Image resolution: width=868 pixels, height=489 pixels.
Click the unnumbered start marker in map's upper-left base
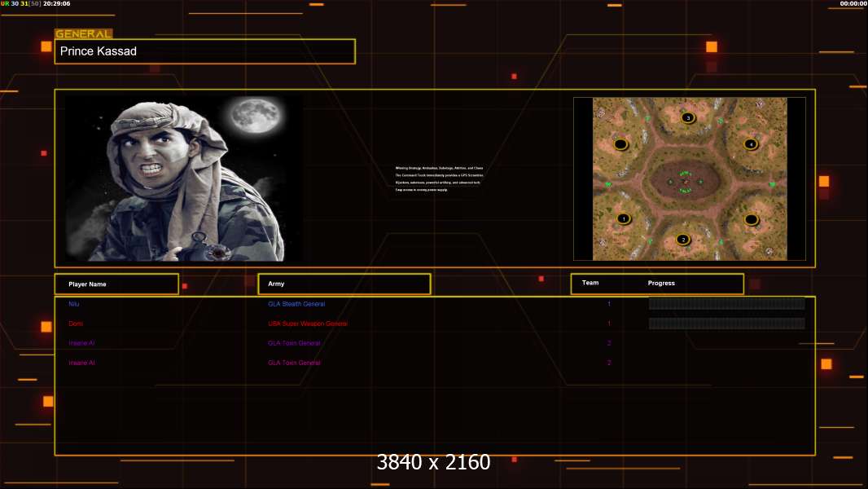click(x=621, y=144)
